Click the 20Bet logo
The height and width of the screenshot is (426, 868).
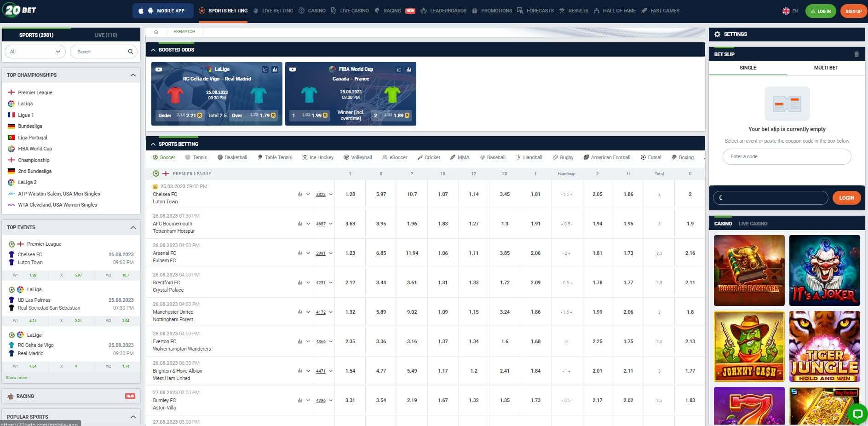click(19, 10)
